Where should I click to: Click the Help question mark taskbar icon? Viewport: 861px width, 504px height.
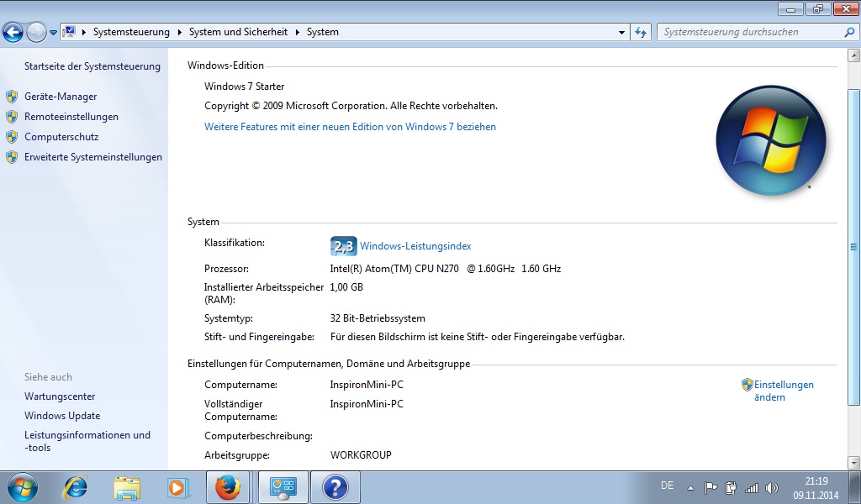pos(335,487)
